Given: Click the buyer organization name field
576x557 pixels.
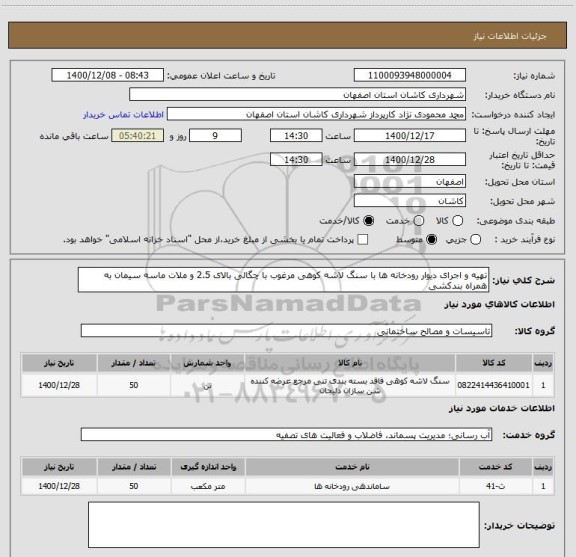Looking at the screenshot, I should [298, 95].
